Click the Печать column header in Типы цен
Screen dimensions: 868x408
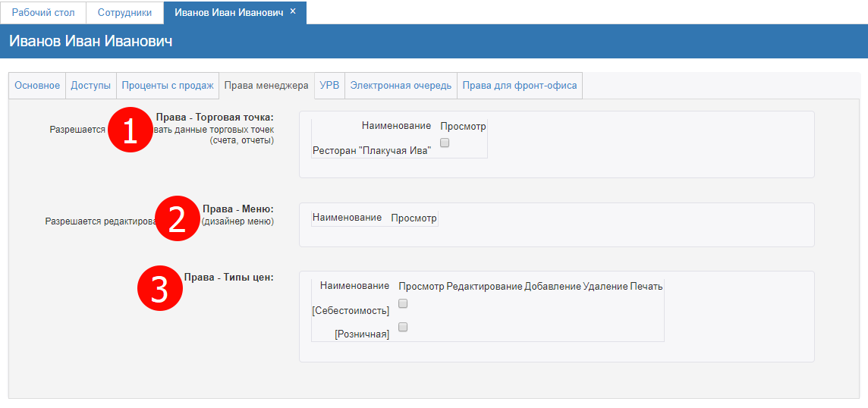(646, 286)
